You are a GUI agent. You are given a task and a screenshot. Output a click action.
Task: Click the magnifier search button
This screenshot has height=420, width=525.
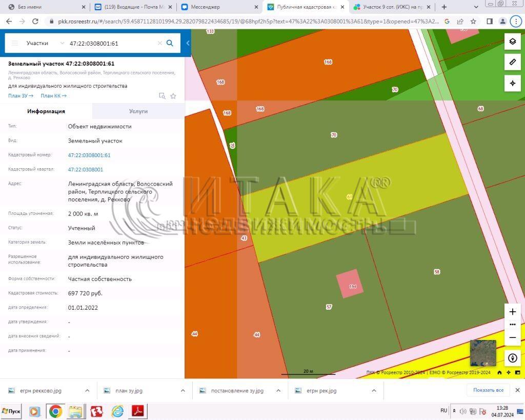[x=170, y=43]
